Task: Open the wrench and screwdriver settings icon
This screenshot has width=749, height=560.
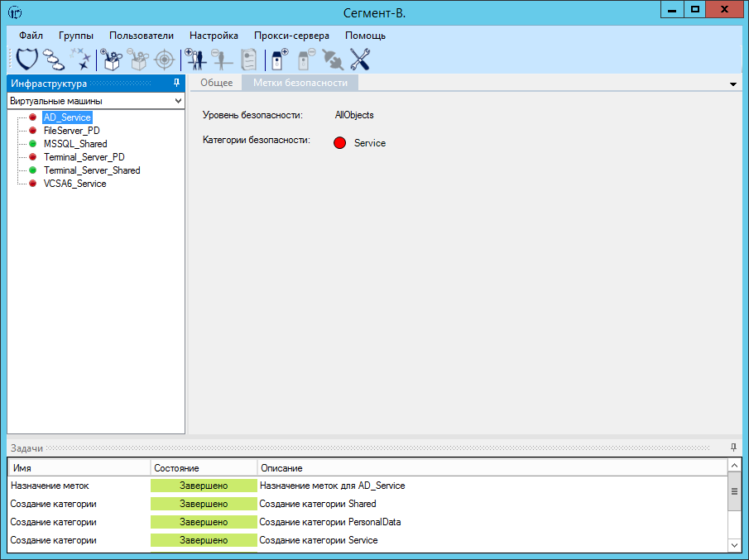Action: 360,60
